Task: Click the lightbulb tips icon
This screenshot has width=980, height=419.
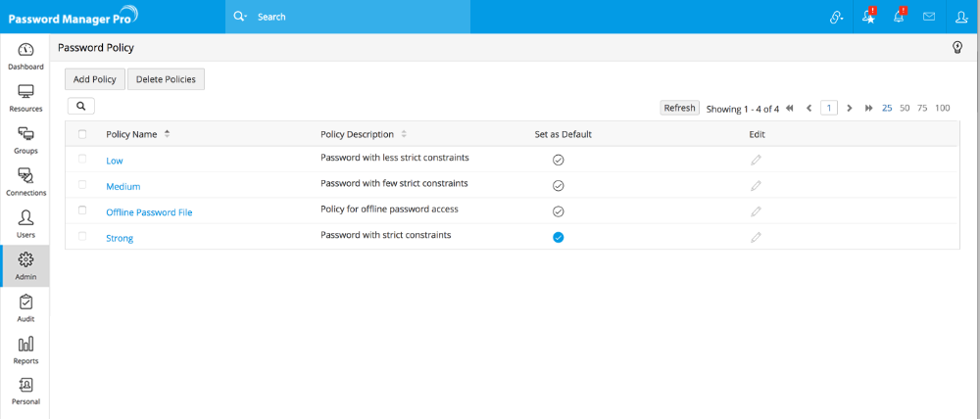Action: click(957, 47)
